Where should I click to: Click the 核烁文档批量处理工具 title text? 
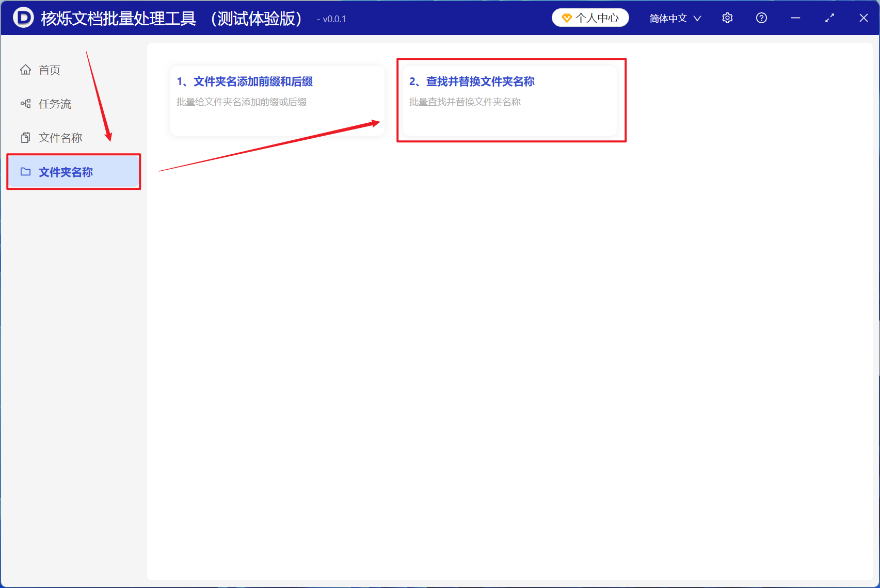[x=118, y=18]
